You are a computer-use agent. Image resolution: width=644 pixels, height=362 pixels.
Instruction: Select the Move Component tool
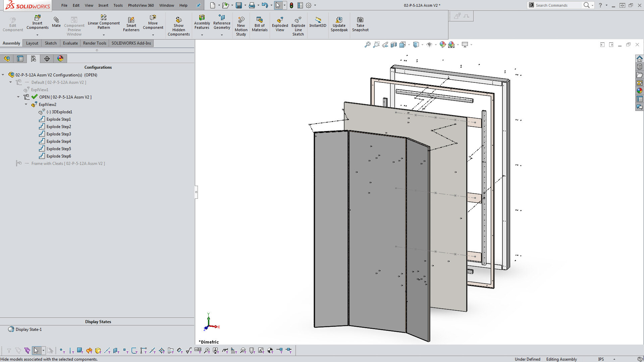153,22
